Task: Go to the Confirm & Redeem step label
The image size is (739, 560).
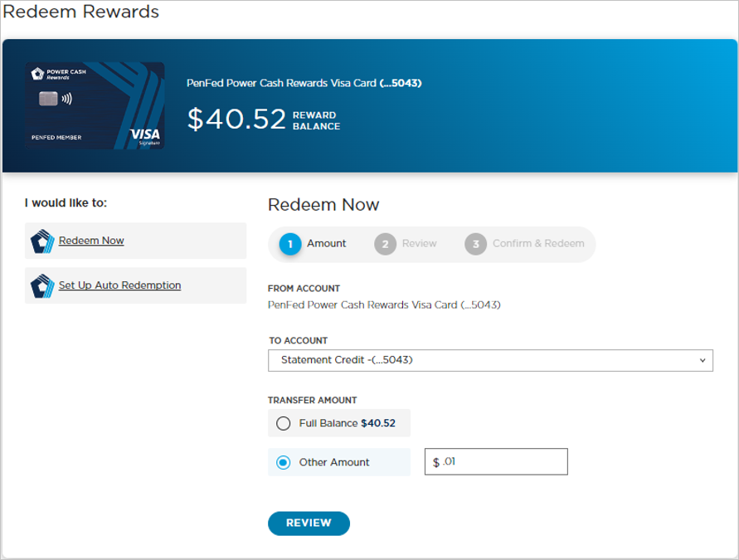Action: [538, 244]
